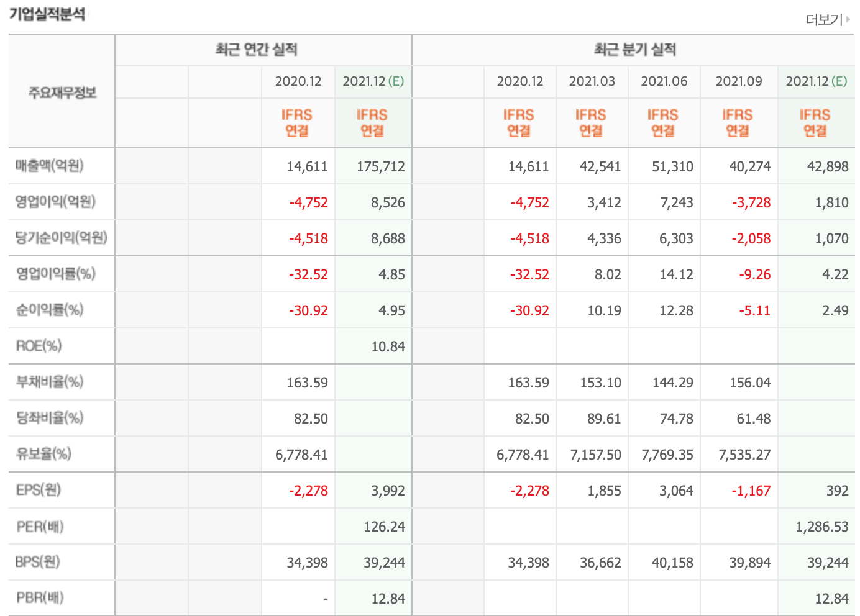Select the 3,412 operating profit value
Viewport: 860px width, 616px height.
pos(604,202)
